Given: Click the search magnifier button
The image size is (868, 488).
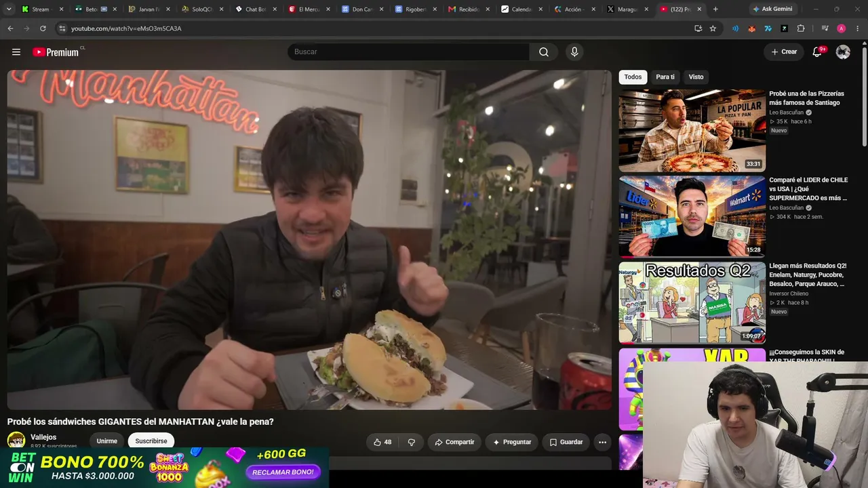Looking at the screenshot, I should point(544,52).
